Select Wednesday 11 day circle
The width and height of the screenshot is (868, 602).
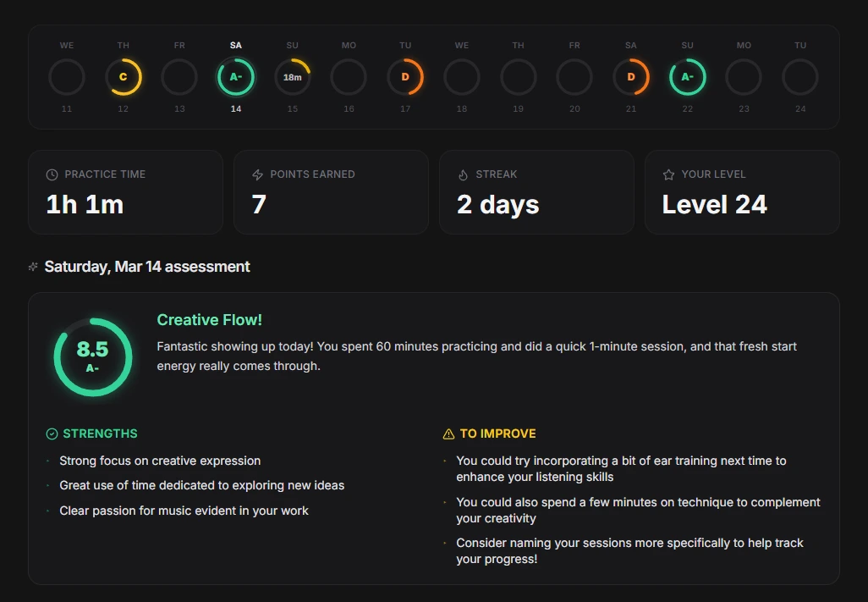tap(67, 77)
